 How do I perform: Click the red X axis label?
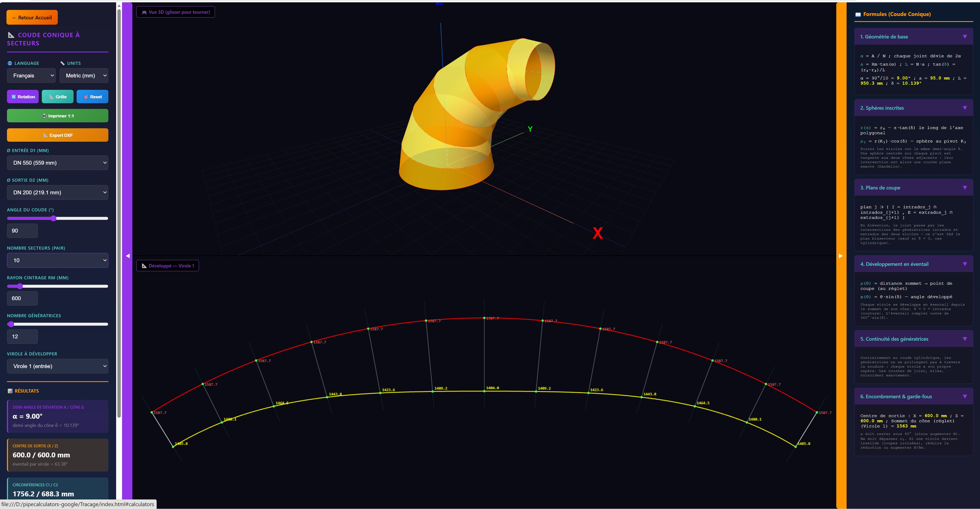coord(597,233)
